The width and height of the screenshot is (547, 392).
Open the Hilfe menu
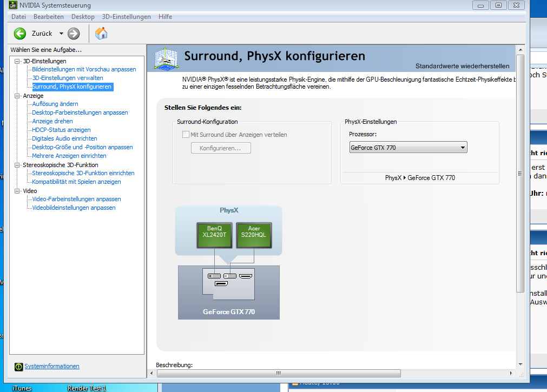coord(166,17)
